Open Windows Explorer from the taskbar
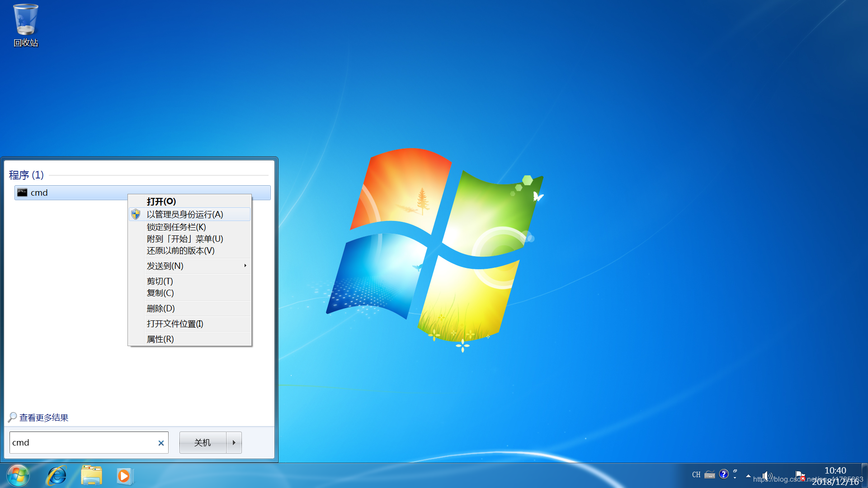868x488 pixels. coord(90,476)
